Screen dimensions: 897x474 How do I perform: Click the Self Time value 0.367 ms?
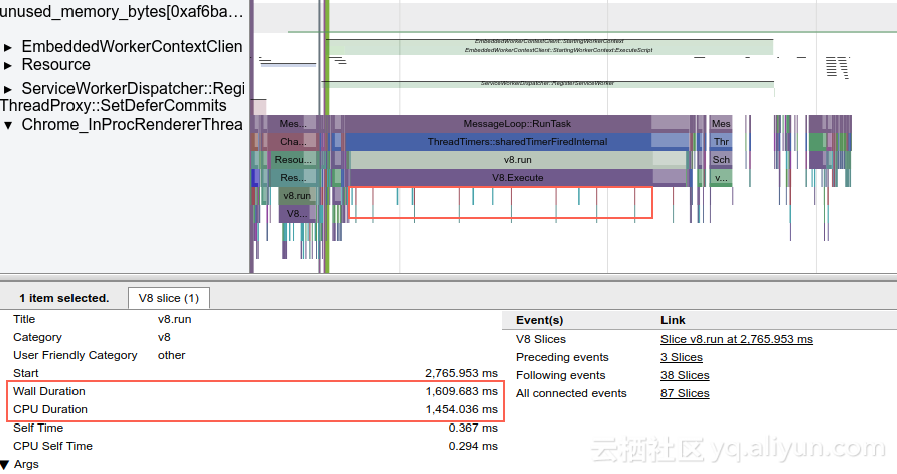[473, 428]
